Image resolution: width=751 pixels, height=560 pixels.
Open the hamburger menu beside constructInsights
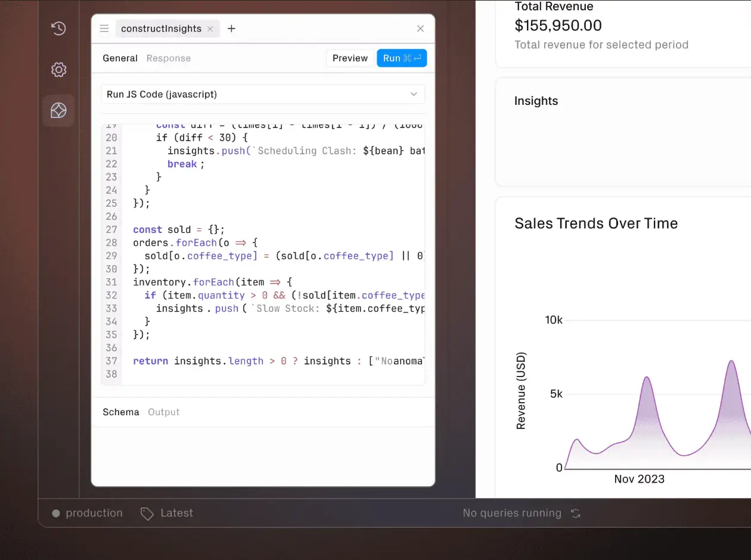[x=104, y=29]
